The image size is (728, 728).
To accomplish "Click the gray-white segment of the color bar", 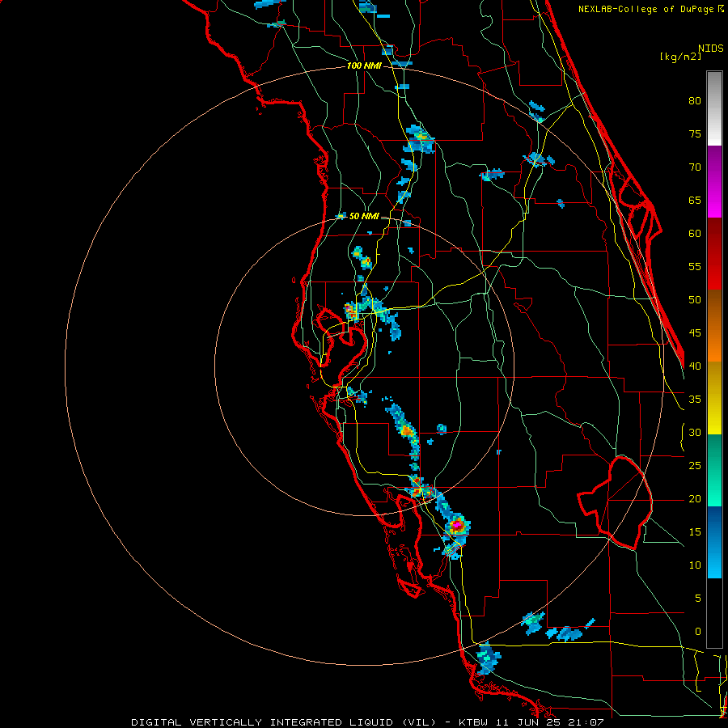I will (x=714, y=108).
